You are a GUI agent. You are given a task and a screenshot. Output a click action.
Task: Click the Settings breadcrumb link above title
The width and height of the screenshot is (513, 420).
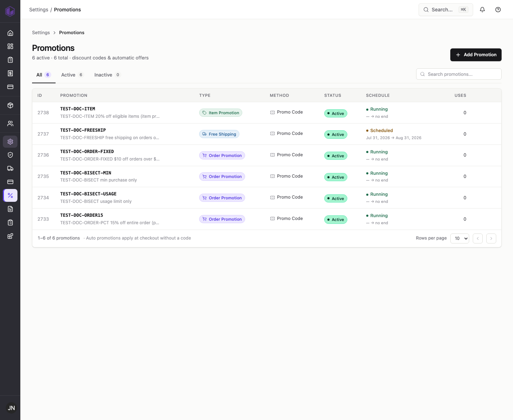[x=41, y=32]
